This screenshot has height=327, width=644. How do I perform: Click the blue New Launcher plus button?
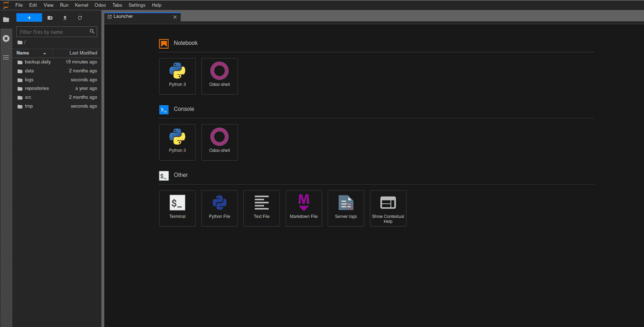(x=29, y=18)
